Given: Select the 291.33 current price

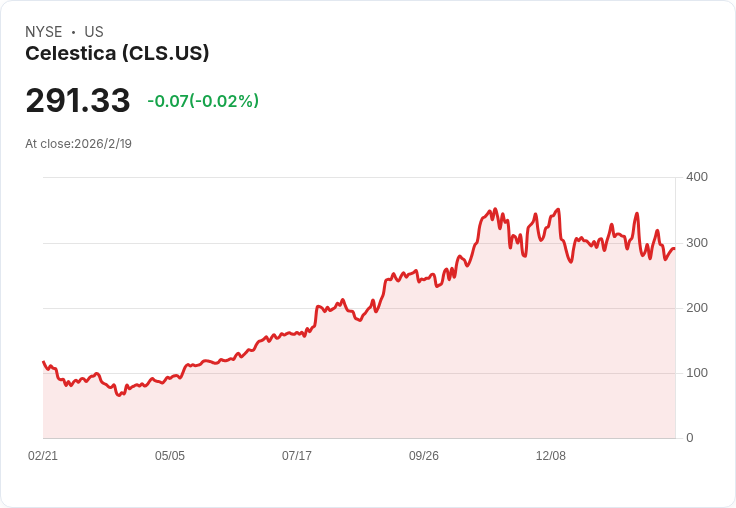Looking at the screenshot, I should (78, 101).
